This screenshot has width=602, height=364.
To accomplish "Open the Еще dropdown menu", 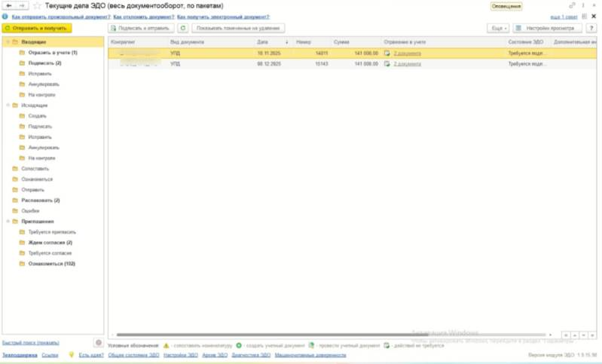I will pos(498,28).
